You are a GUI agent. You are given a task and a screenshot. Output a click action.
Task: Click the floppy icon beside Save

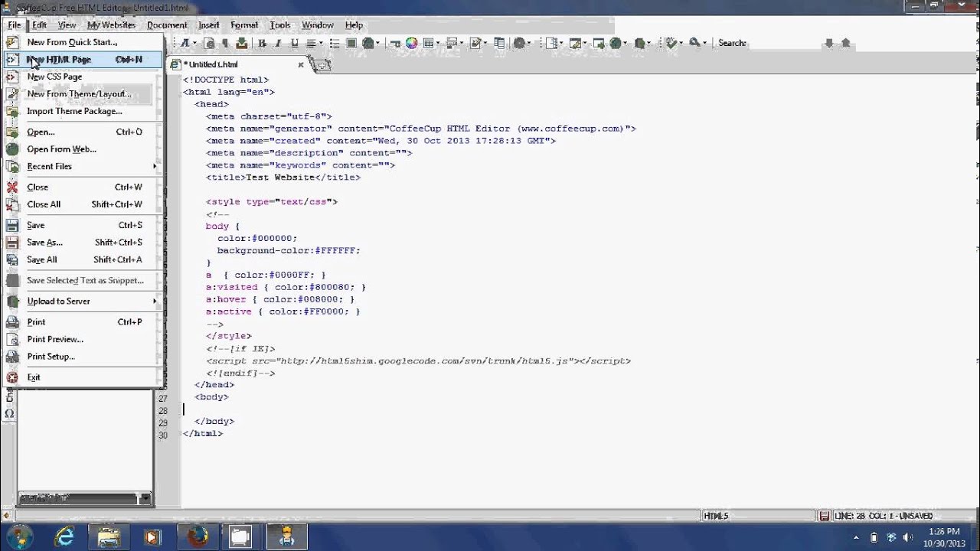[x=12, y=226]
